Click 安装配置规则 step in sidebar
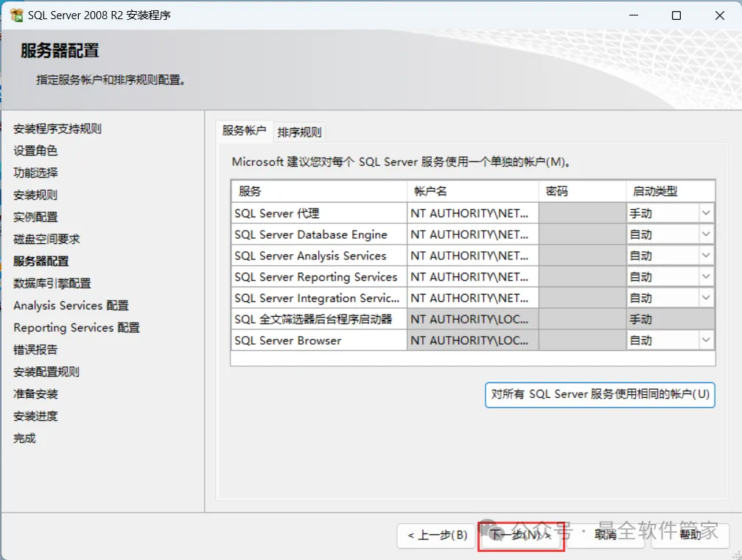The image size is (742, 560). click(x=46, y=371)
